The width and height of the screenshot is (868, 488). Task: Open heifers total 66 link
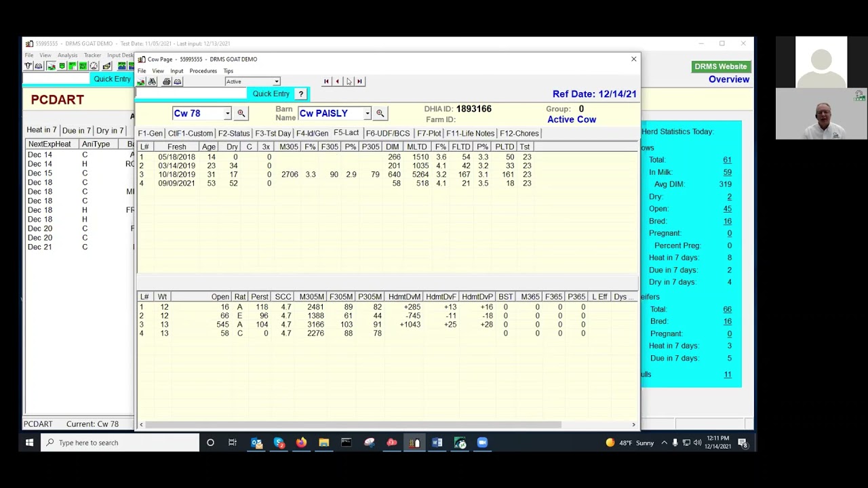(727, 309)
